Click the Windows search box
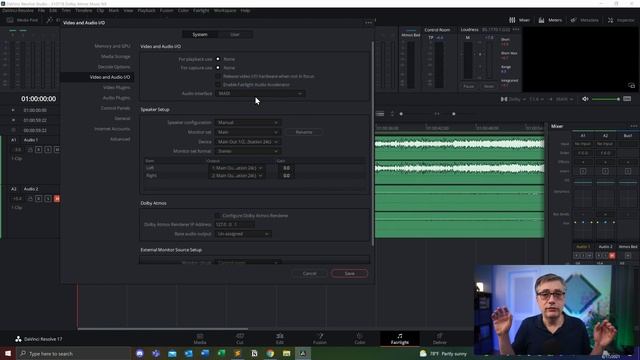The width and height of the screenshot is (640, 360). pos(73,353)
